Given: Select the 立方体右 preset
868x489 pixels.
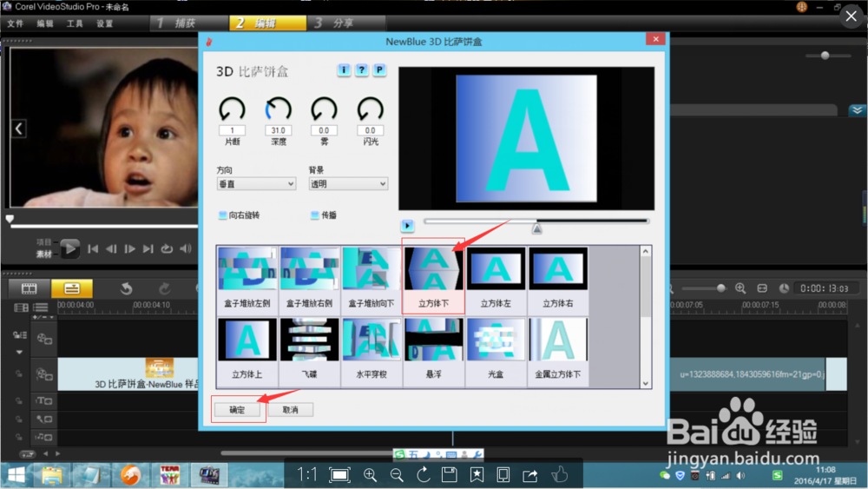Looking at the screenshot, I should pyautogui.click(x=557, y=279).
